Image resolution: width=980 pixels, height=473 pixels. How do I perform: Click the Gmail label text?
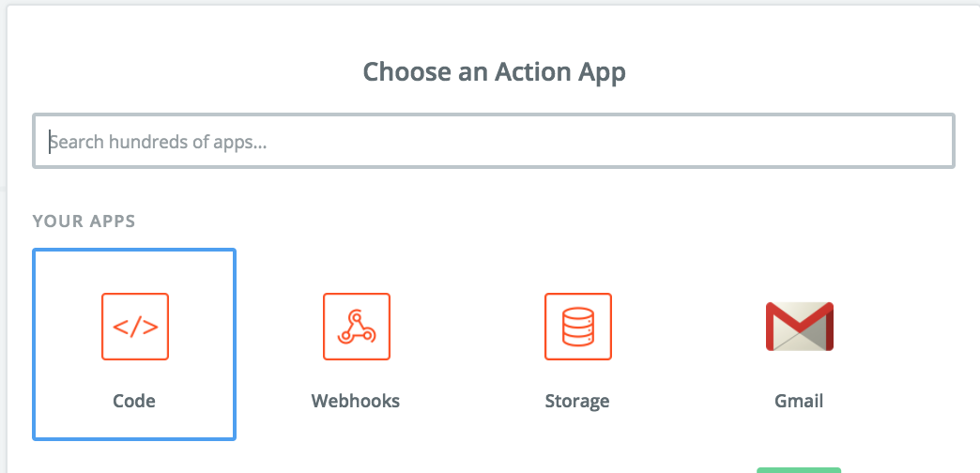tap(799, 401)
